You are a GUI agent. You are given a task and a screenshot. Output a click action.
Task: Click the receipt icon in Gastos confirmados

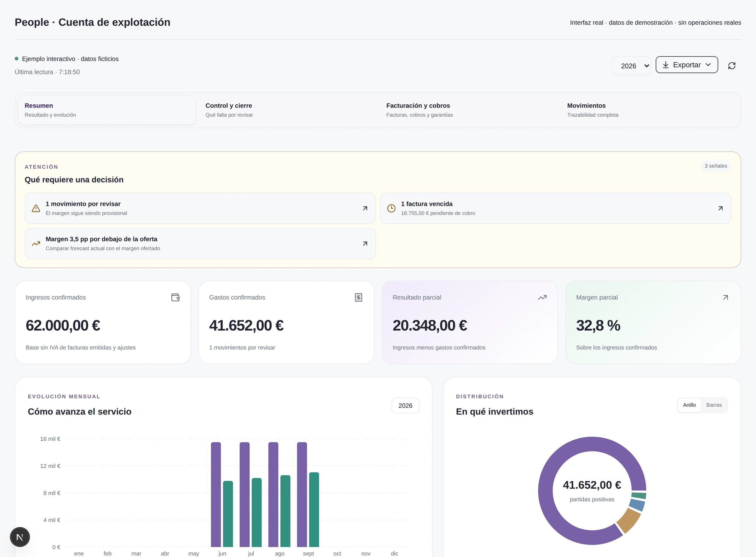point(358,297)
